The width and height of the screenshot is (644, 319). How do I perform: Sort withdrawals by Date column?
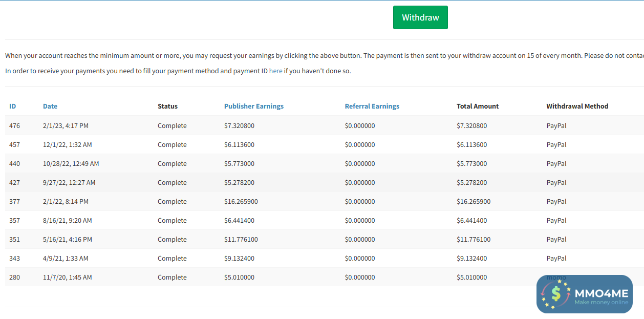[x=50, y=107]
